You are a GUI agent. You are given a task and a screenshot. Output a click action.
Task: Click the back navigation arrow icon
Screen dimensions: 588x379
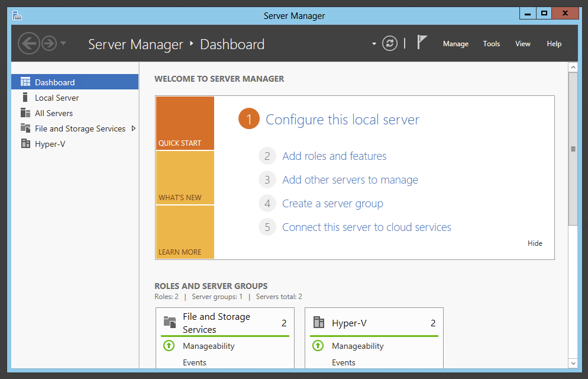point(28,43)
